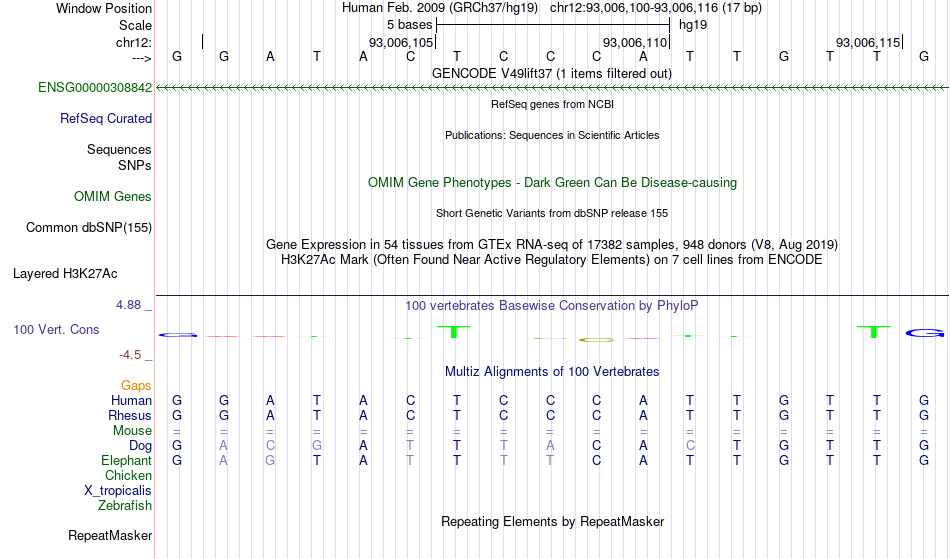This screenshot has height=559, width=950.
Task: Click 'Multiz Alignments of 100 Vertebrates' title
Action: (552, 372)
